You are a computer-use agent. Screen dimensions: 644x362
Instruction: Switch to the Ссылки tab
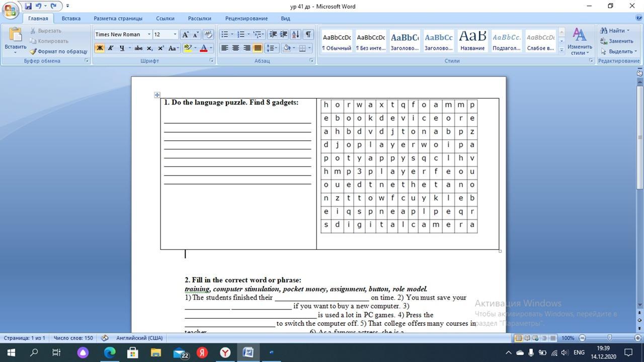(165, 19)
